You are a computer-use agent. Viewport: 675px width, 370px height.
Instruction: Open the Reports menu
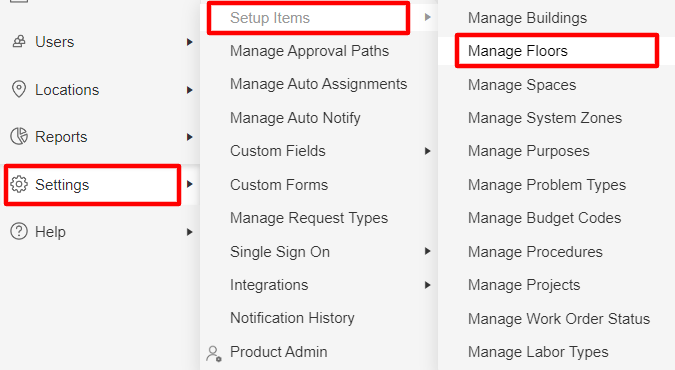tap(61, 137)
